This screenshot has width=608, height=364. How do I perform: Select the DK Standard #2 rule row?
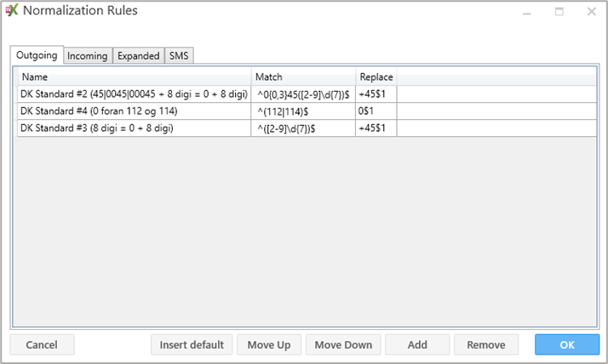click(134, 94)
